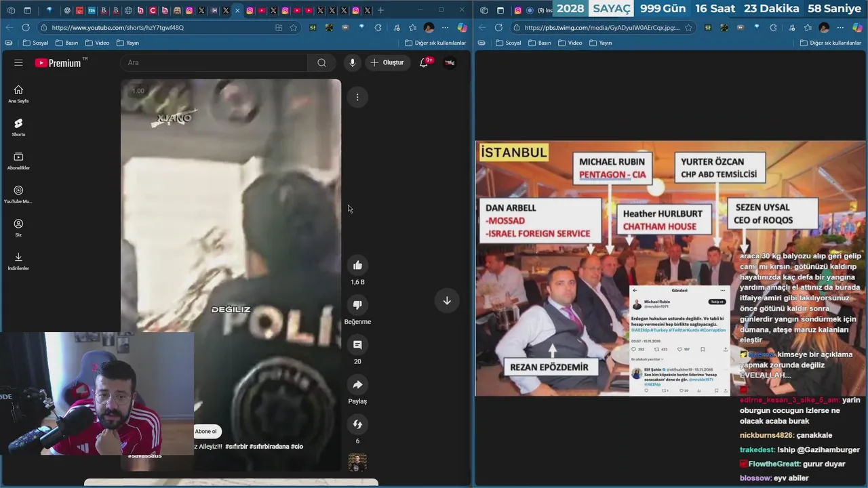
Task: Go back in the YouTube browser window
Action: 9,28
